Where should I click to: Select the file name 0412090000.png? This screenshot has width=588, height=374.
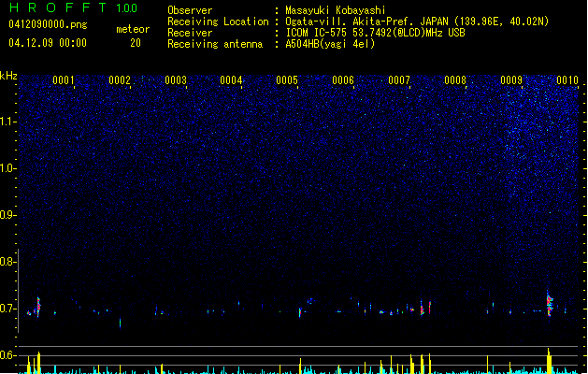pyautogui.click(x=48, y=24)
